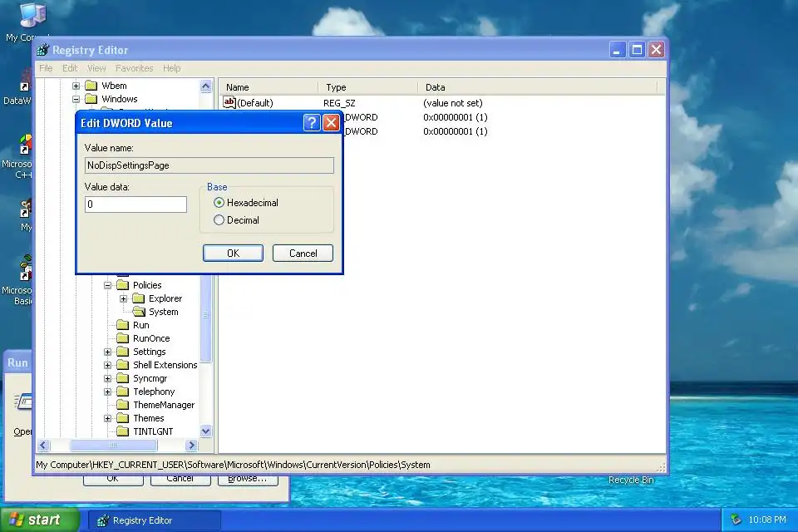Image resolution: width=798 pixels, height=532 pixels.
Task: Click the tree scroll down arrow
Action: pyautogui.click(x=205, y=431)
